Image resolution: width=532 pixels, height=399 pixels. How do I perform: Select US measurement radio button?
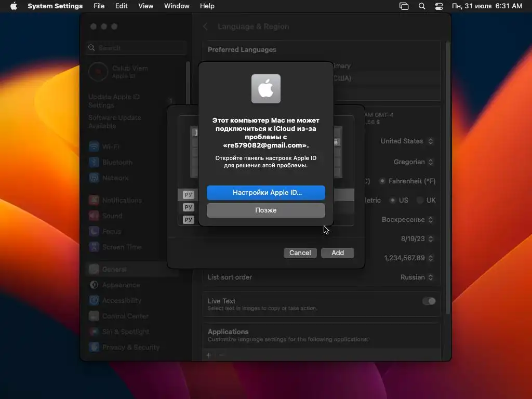pos(393,200)
